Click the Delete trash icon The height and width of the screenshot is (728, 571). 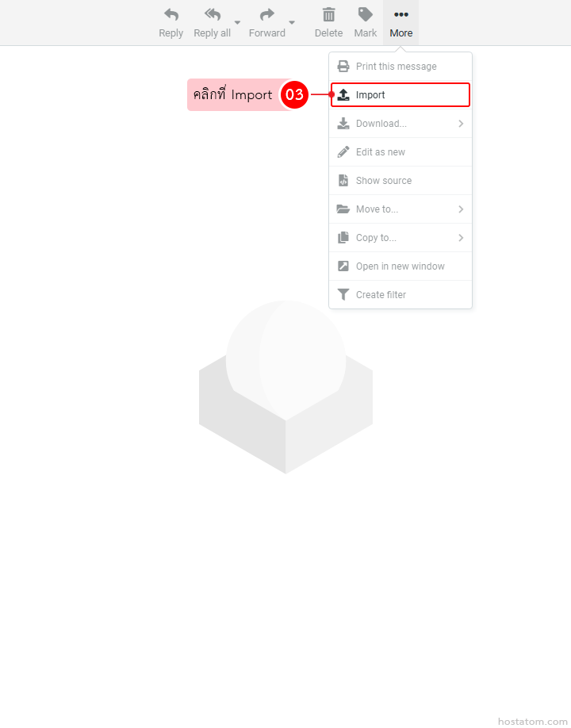click(x=328, y=15)
